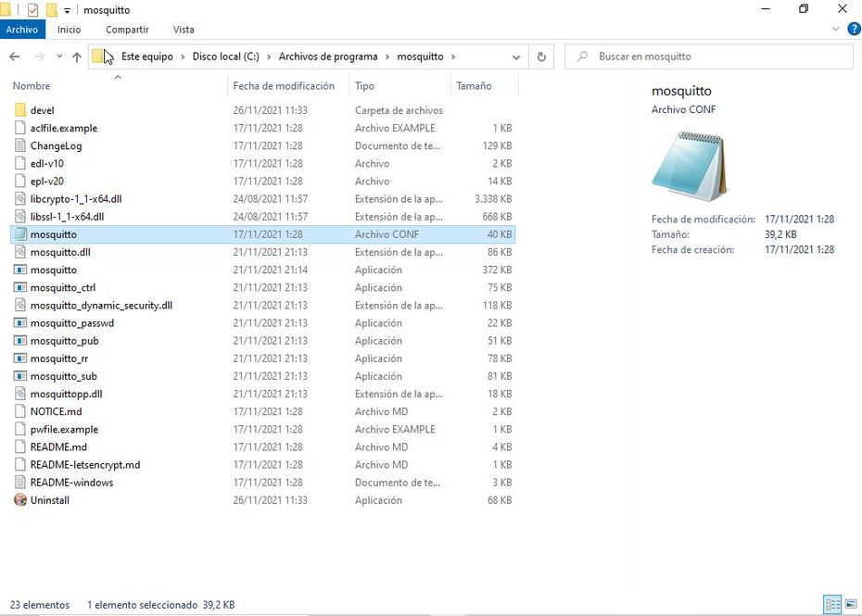The width and height of the screenshot is (862, 616).
Task: Click the Buscar en mosquitto search field
Action: tap(709, 57)
